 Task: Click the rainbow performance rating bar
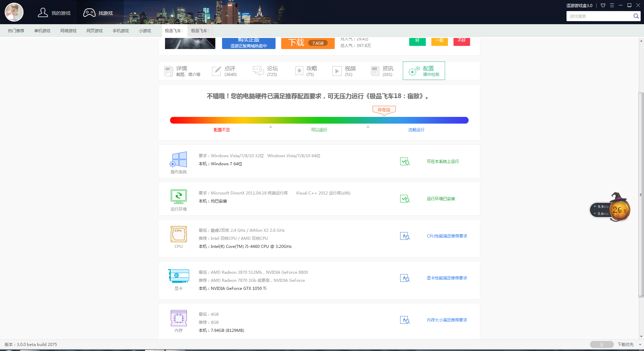(319, 120)
